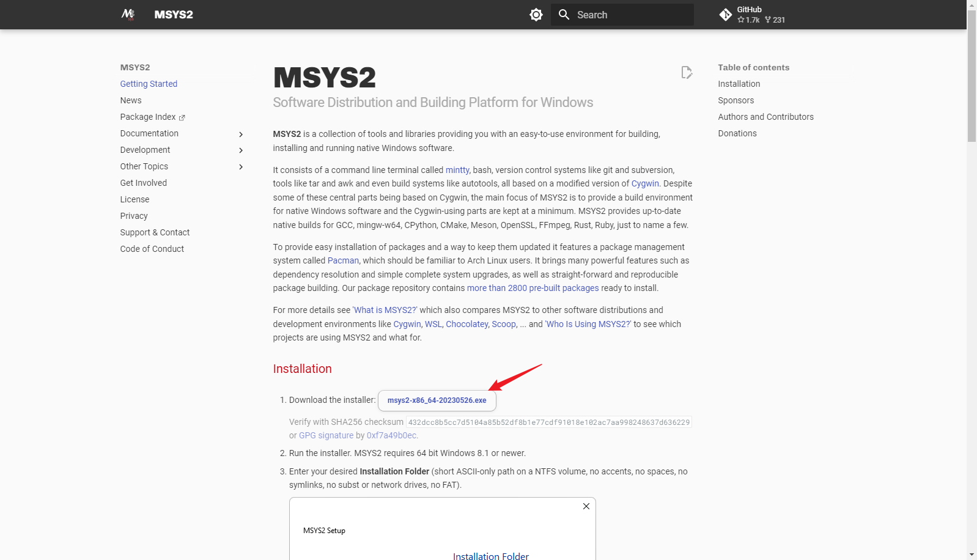Click the page vertical scrollbar thumb
977x560 pixels.
[x=971, y=75]
